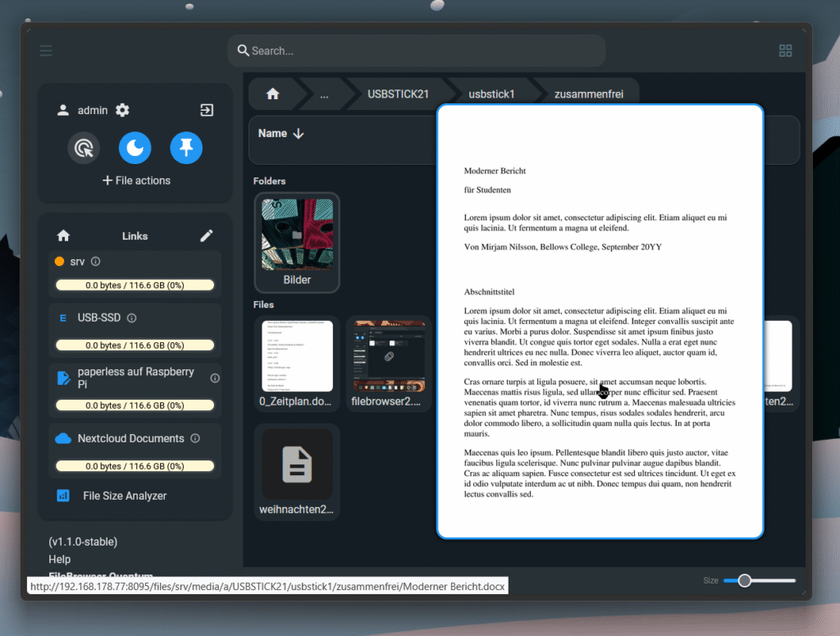Open admin settings gear icon

(122, 110)
